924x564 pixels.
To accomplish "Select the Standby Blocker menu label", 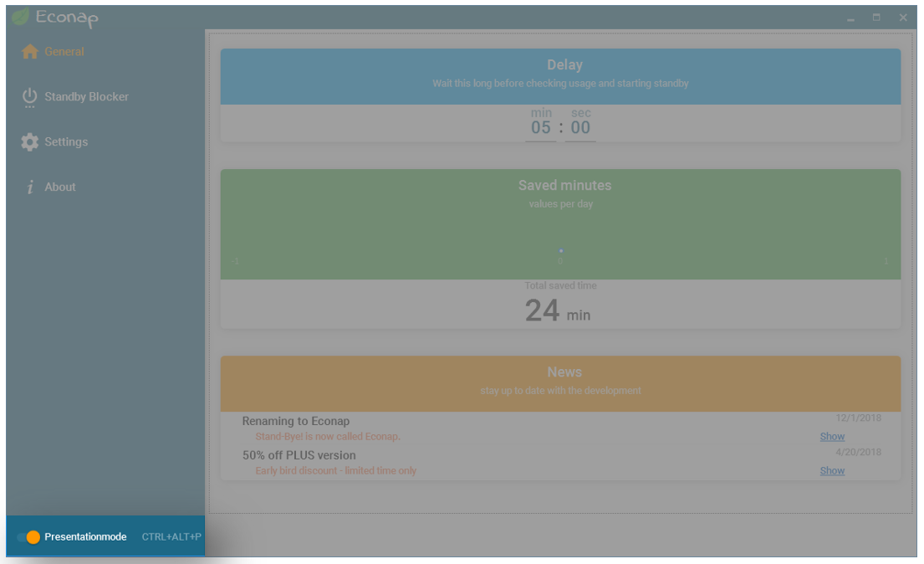I will pyautogui.click(x=86, y=97).
